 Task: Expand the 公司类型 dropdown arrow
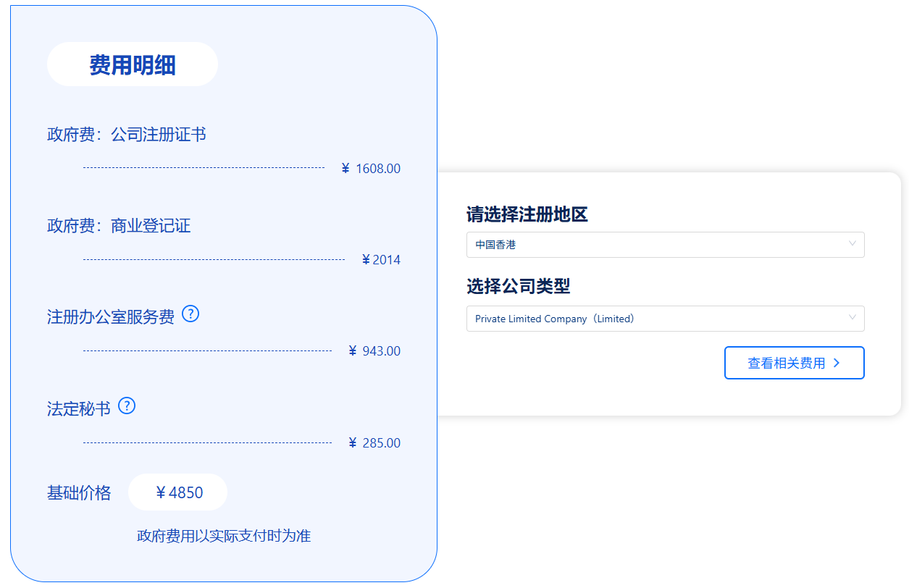coord(853,318)
